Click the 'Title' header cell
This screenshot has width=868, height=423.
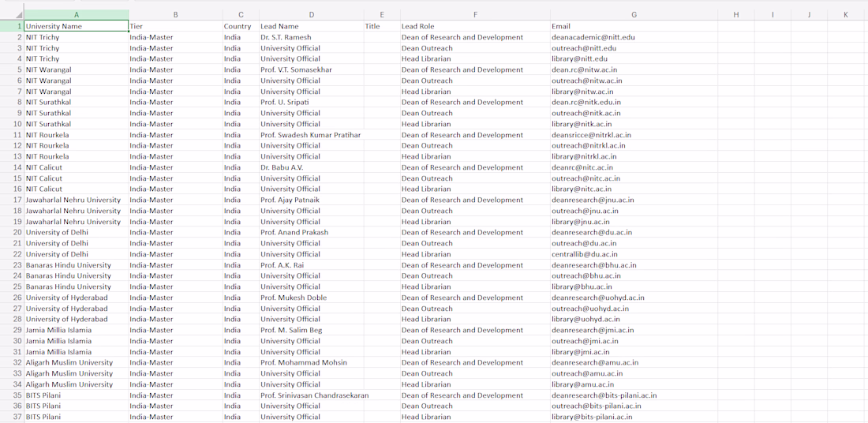pos(382,26)
